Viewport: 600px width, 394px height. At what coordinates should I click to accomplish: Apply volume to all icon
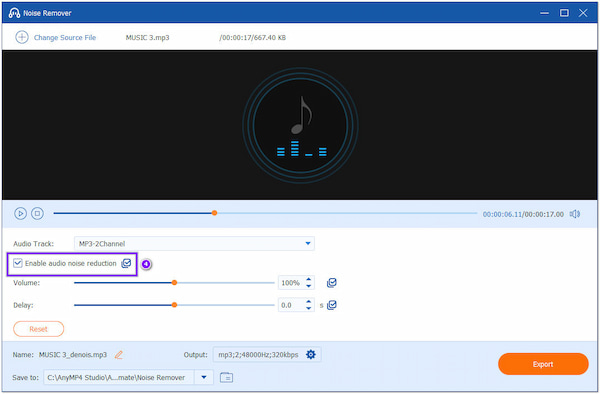[331, 283]
